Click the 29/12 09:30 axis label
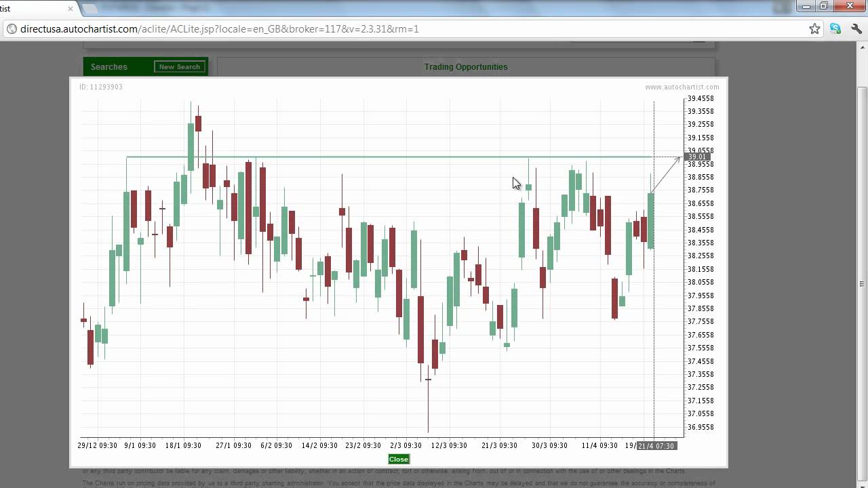The width and height of the screenshot is (868, 488). pos(98,445)
